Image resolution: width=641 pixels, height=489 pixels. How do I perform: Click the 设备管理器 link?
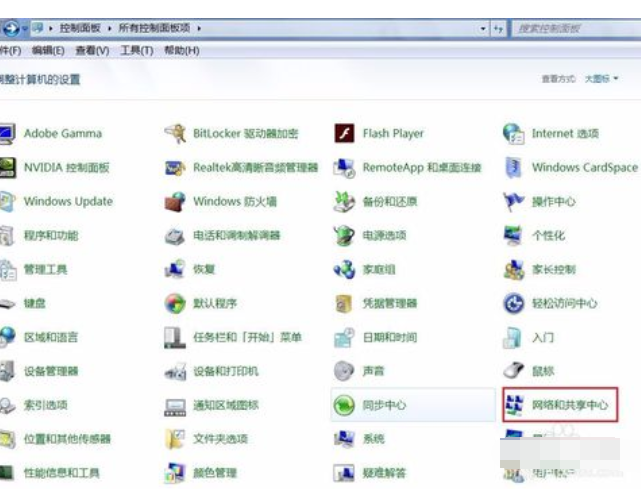(51, 371)
